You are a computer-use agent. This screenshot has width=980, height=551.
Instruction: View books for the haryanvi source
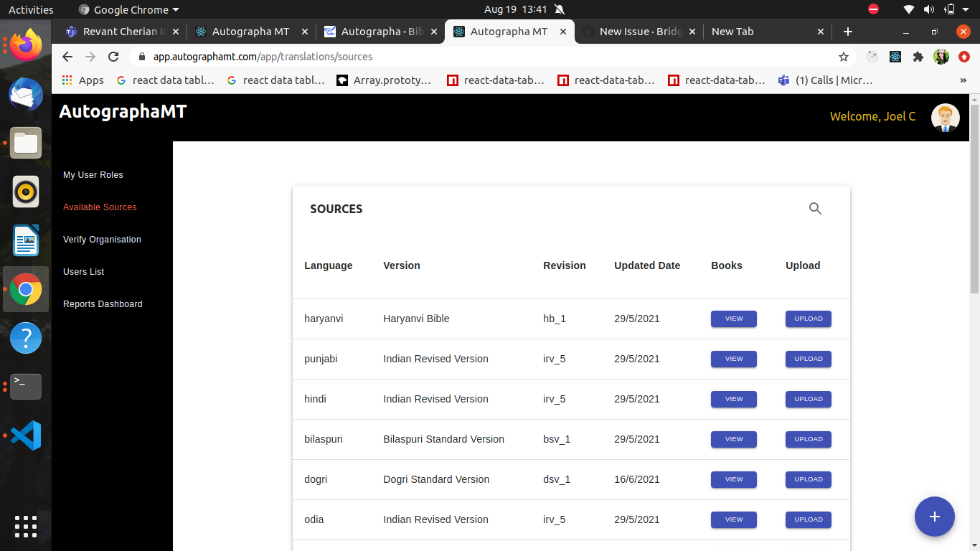[x=733, y=319]
